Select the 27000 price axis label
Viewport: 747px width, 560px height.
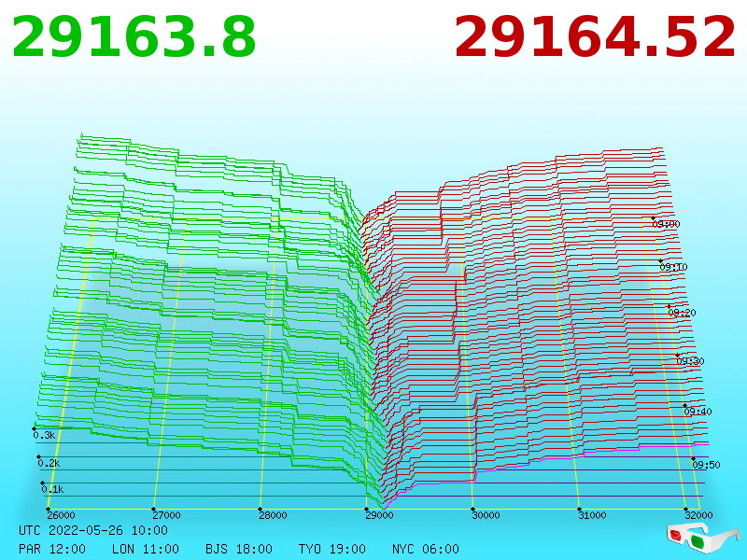pyautogui.click(x=166, y=515)
